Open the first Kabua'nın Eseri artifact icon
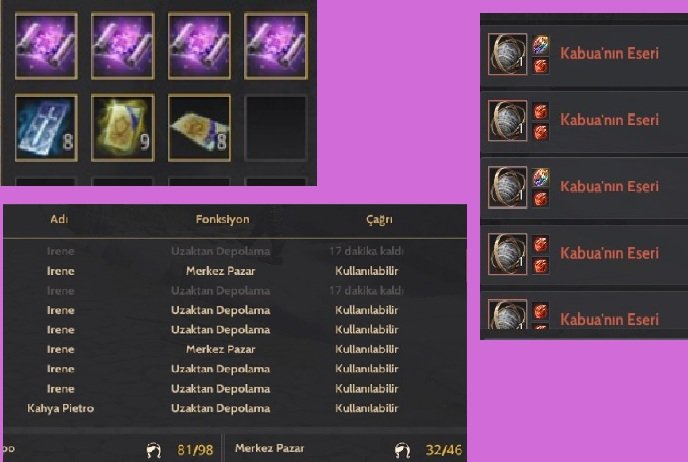The height and width of the screenshot is (462, 688). tap(507, 54)
